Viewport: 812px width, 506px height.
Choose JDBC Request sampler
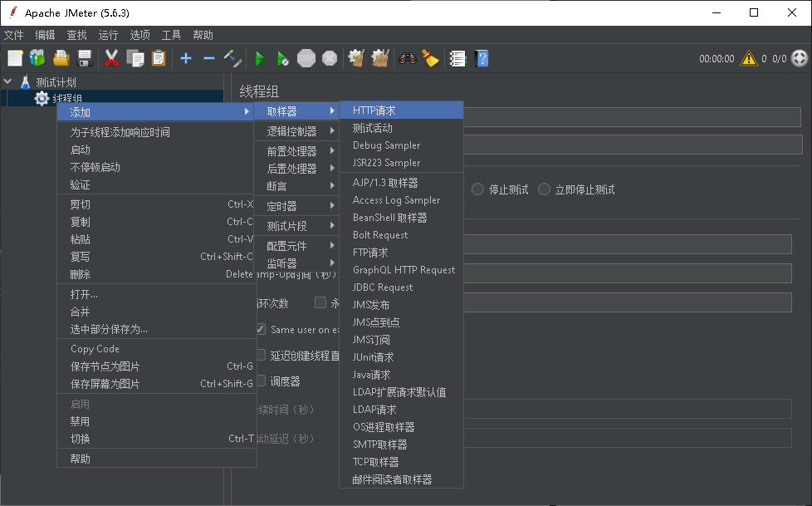click(x=401, y=287)
